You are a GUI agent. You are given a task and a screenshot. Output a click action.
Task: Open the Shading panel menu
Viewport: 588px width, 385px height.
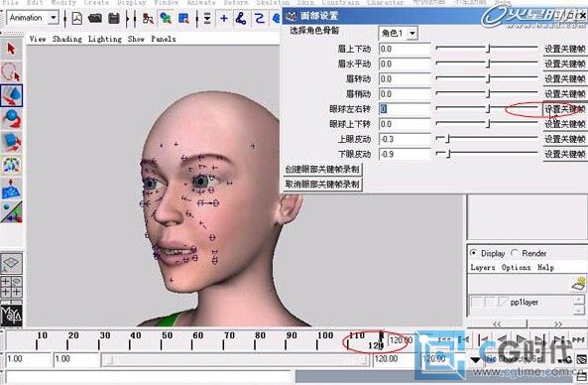point(67,39)
